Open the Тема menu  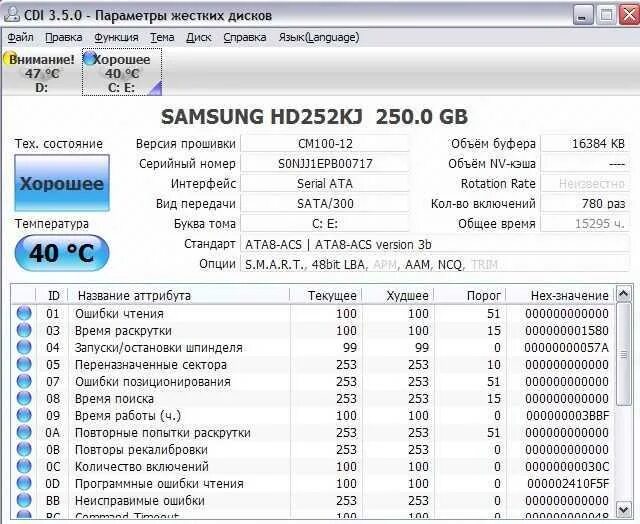click(x=162, y=38)
